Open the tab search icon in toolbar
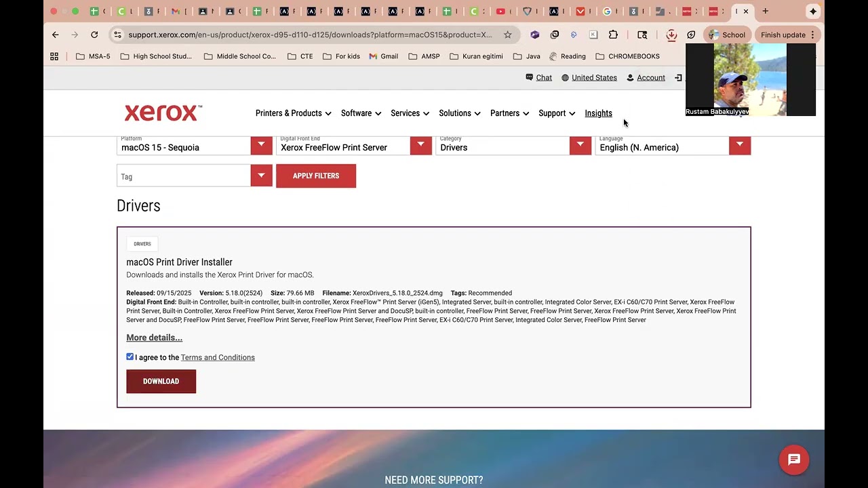 (x=642, y=35)
